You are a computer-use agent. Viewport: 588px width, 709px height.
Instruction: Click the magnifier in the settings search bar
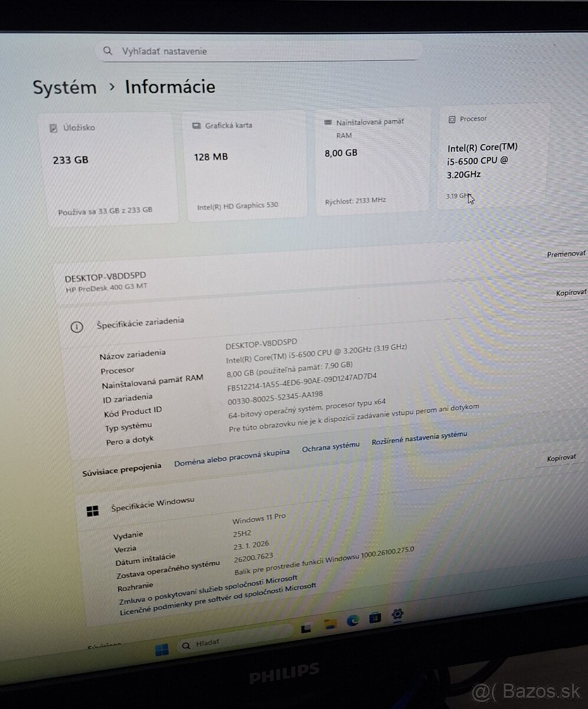tap(107, 51)
